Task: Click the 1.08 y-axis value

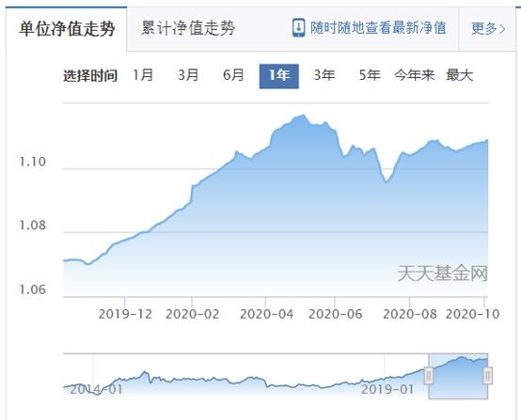Action: pos(32,226)
